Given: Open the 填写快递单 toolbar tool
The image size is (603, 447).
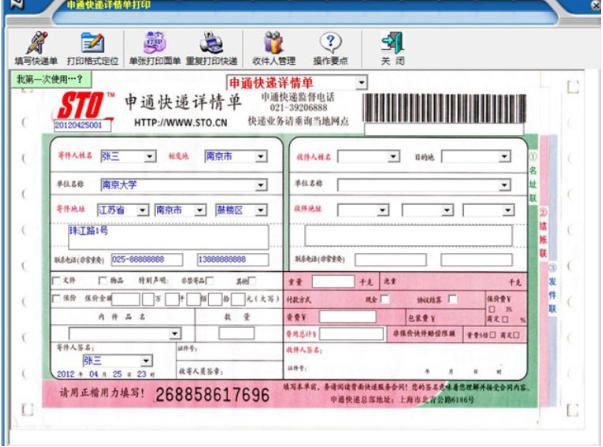Looking at the screenshot, I should click(x=36, y=48).
